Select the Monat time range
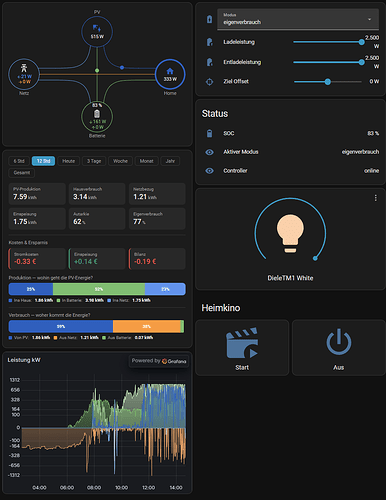This screenshot has height=500, width=386. (x=146, y=161)
